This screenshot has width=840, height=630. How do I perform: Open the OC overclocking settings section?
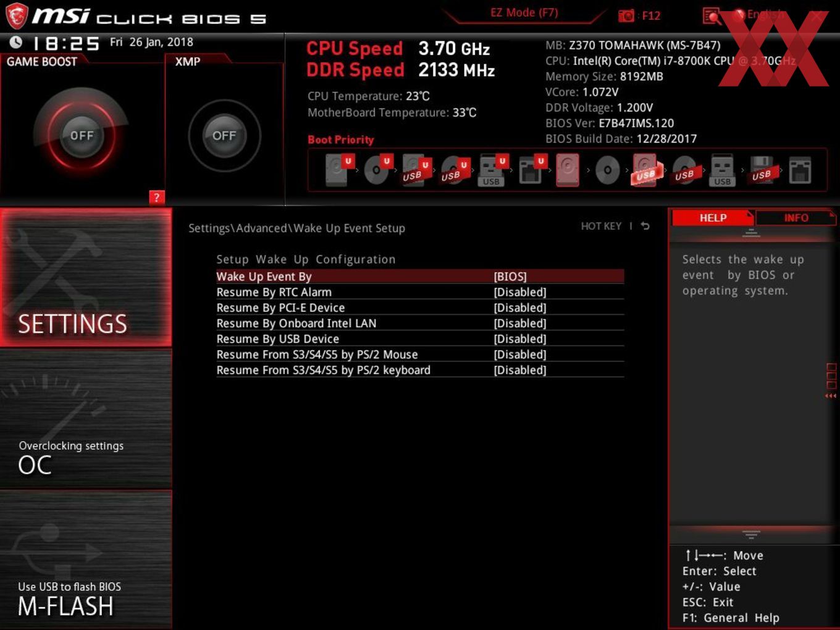[86, 419]
